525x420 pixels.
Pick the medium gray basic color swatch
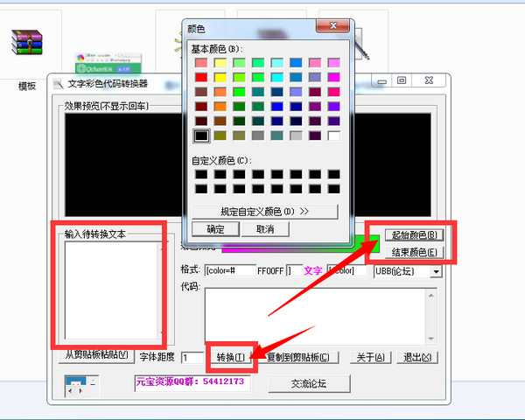point(258,136)
